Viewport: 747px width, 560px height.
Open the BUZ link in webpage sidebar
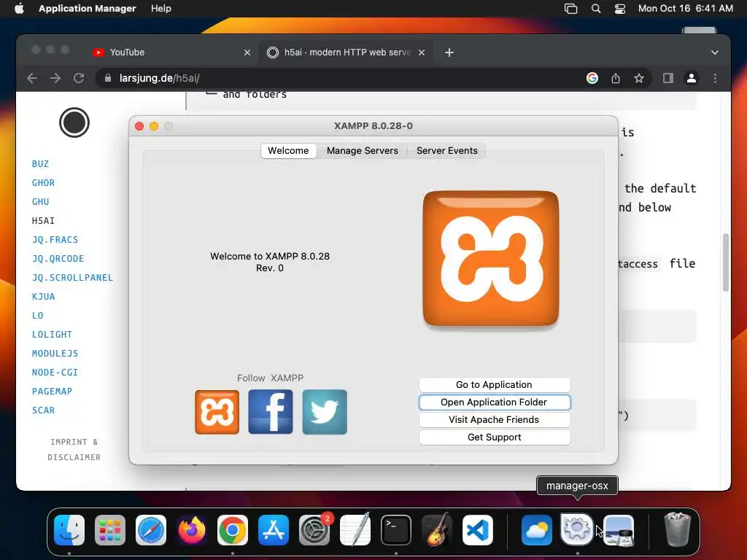[x=41, y=164]
